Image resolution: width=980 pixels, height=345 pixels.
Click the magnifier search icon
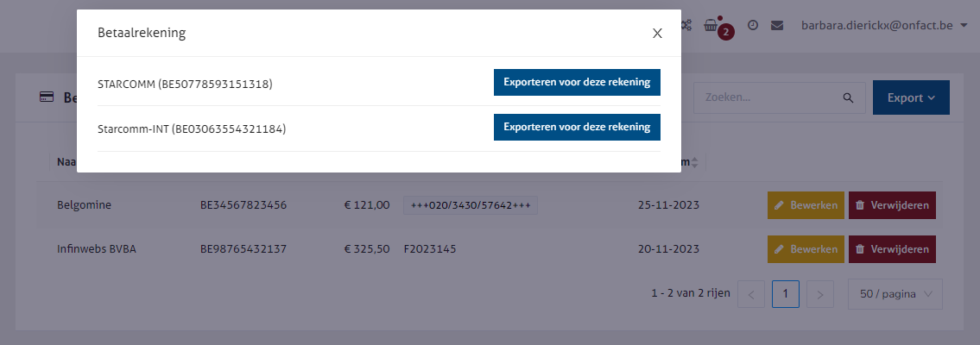(848, 98)
